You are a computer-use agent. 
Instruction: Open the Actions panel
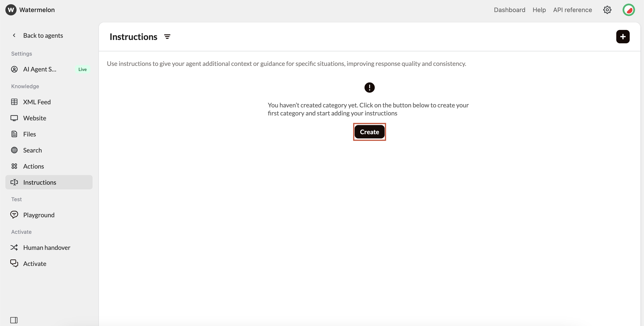point(34,166)
